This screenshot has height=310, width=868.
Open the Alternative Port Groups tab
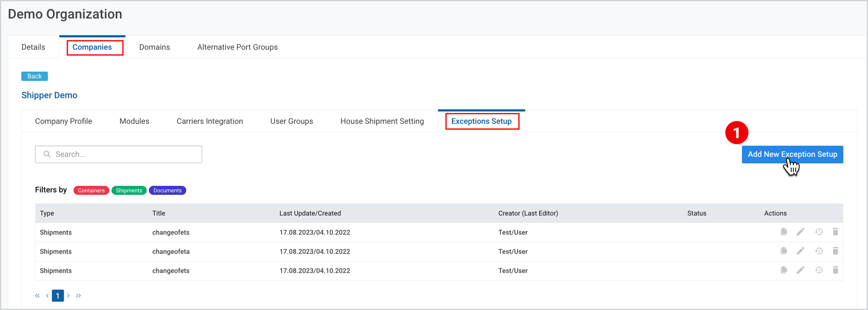(237, 47)
